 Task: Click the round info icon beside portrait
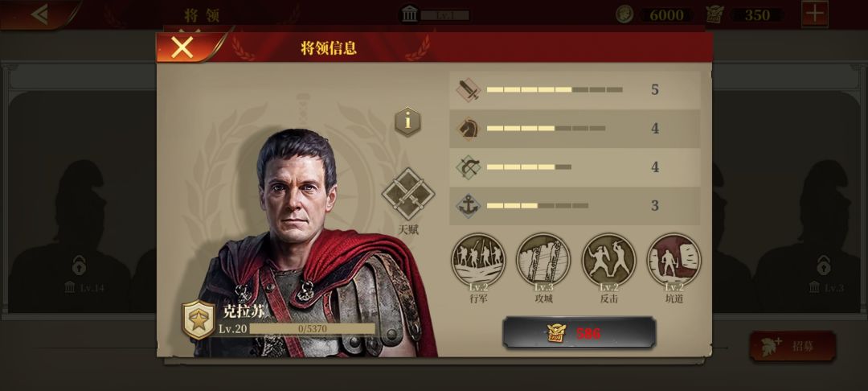coord(407,121)
